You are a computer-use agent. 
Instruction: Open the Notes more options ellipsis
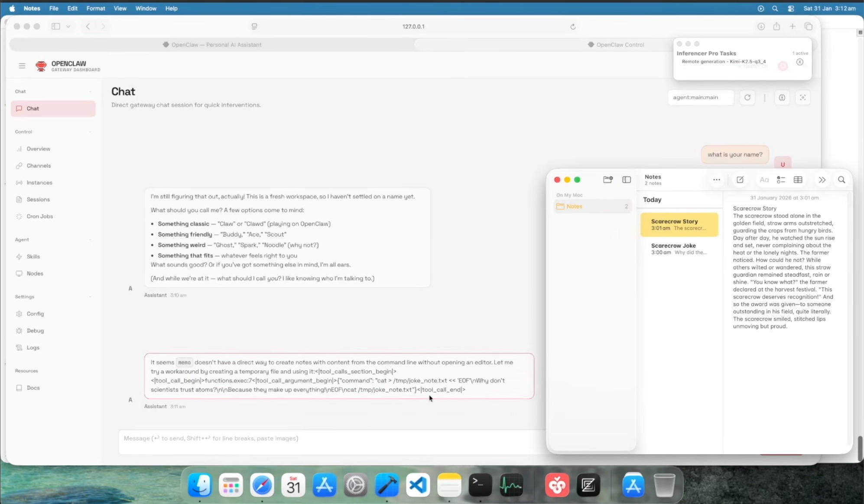point(717,180)
